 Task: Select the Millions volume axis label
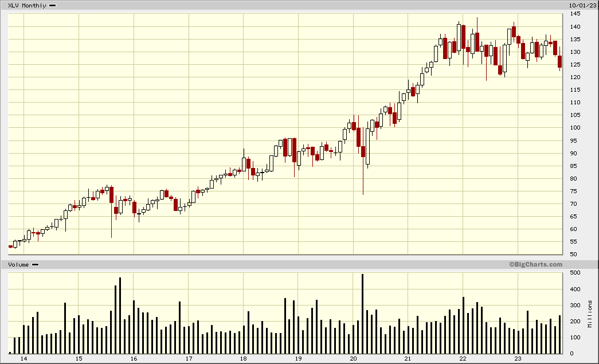tap(590, 314)
